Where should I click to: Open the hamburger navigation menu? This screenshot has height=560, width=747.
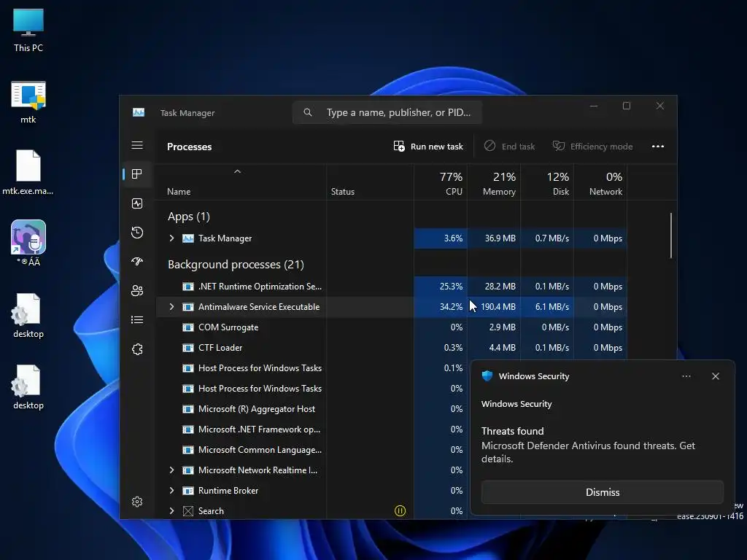click(x=137, y=145)
